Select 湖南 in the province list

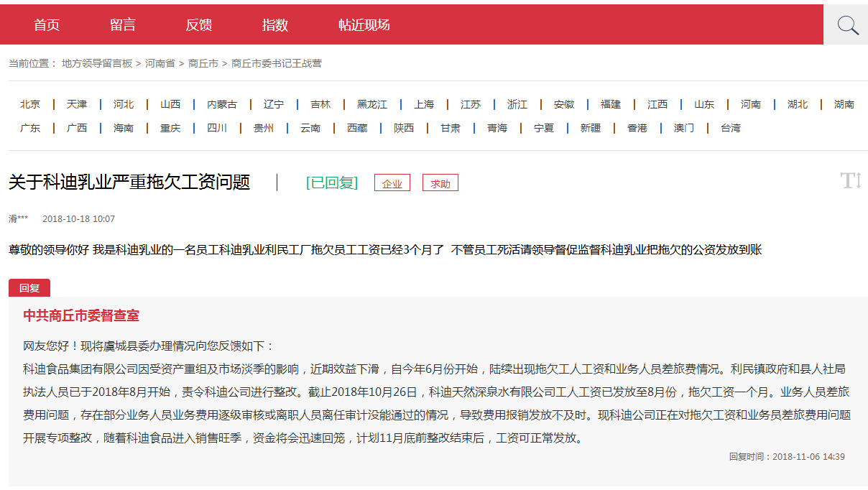[x=844, y=104]
